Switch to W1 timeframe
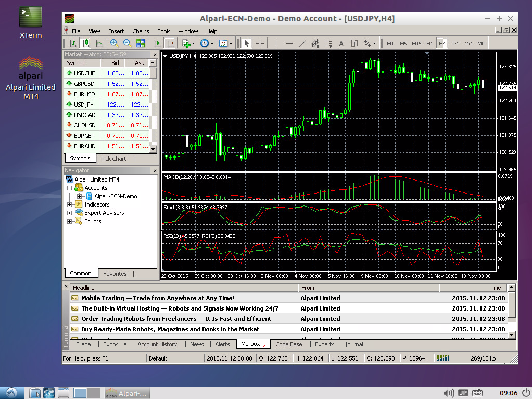This screenshot has width=532, height=399. [x=469, y=43]
